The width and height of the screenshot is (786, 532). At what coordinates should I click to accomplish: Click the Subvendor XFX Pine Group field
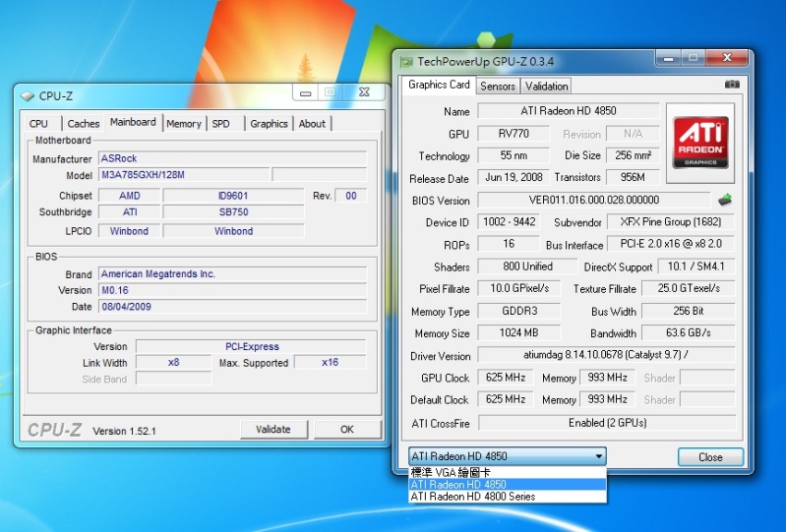tap(671, 222)
